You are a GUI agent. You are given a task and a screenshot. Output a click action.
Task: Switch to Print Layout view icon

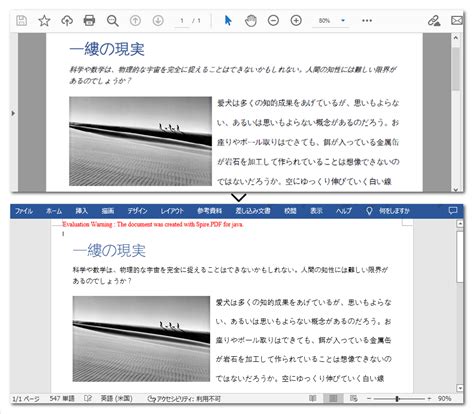(x=333, y=398)
